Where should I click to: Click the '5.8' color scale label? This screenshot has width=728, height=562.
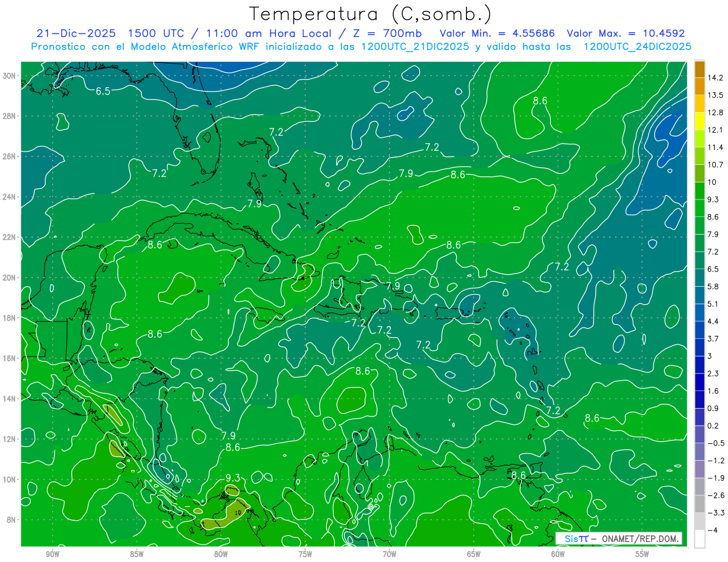pyautogui.click(x=713, y=287)
